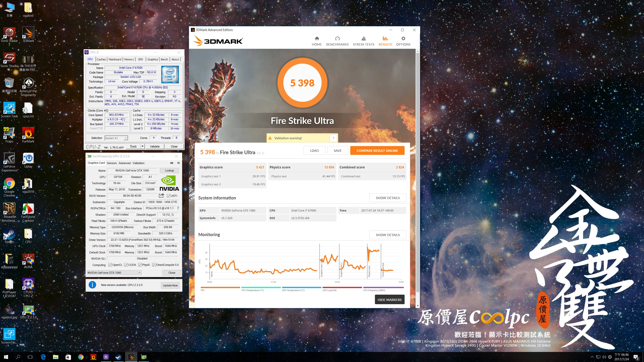Open Ashes of the Singularity shortcut
Viewport: 644px width, 362px height.
pos(28,87)
